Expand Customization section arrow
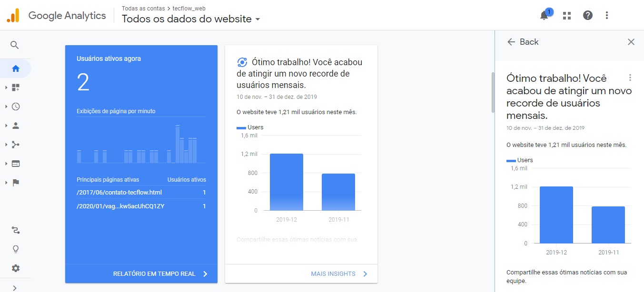The width and height of the screenshot is (644, 292). pyautogui.click(x=6, y=88)
